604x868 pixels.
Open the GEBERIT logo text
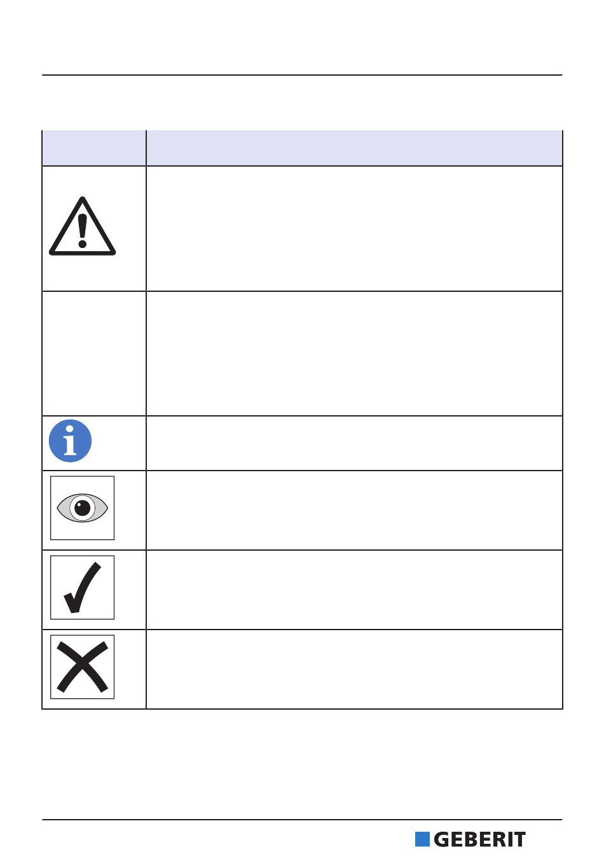(480, 839)
